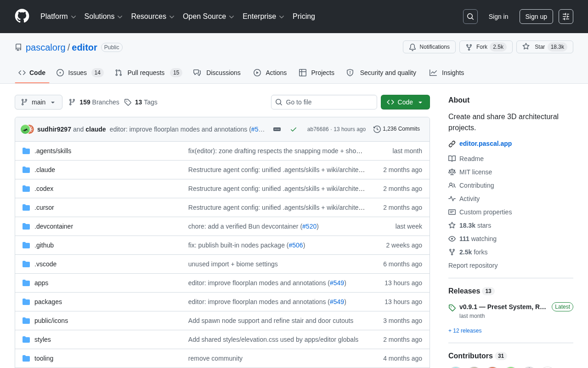The image size is (588, 368).
Task: Click the star icon in Star button
Action: tap(526, 46)
